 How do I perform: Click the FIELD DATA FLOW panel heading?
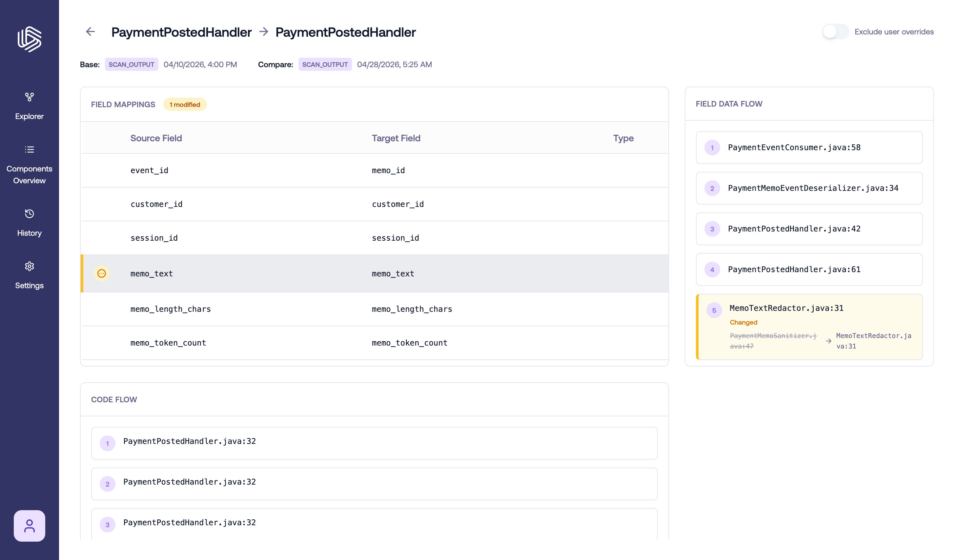(729, 104)
